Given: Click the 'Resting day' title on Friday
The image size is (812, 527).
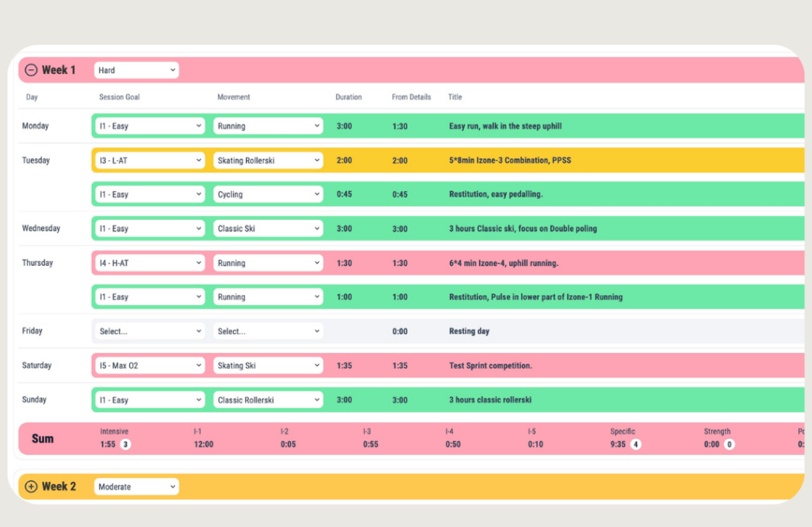Looking at the screenshot, I should tap(469, 332).
